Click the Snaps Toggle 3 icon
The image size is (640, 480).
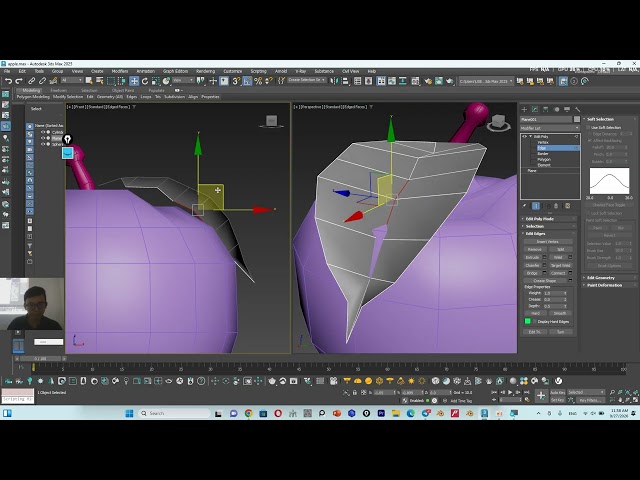tap(236, 81)
